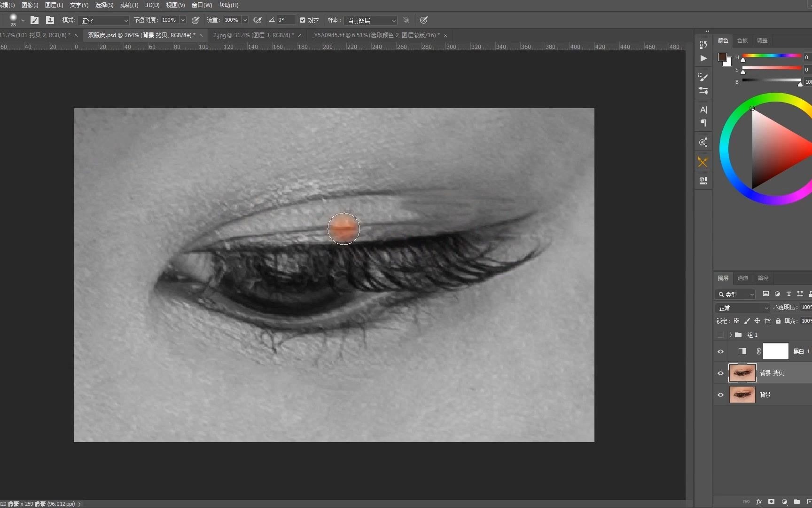Open the 滤镜(T) menu
The height and width of the screenshot is (508, 812).
(x=129, y=5)
